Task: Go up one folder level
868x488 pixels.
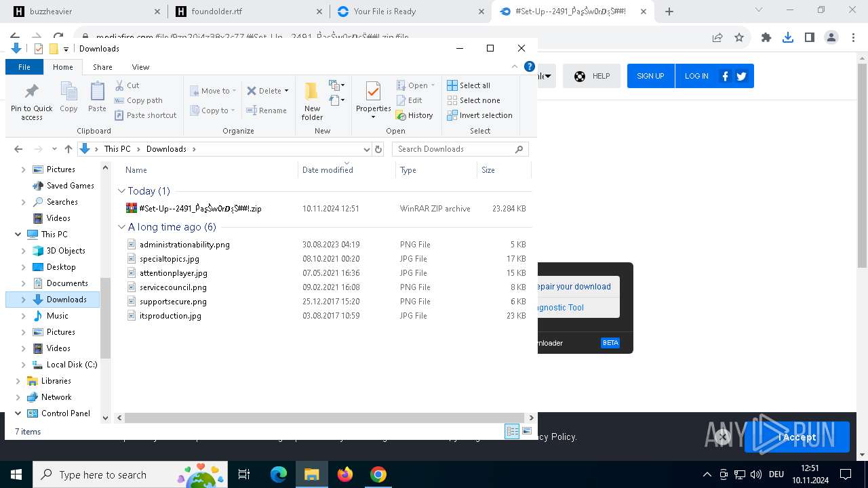Action: point(68,149)
